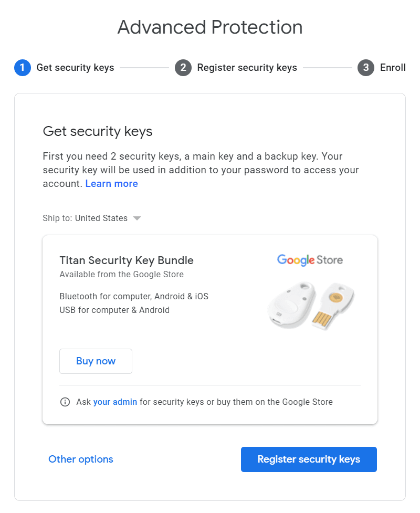The width and height of the screenshot is (420, 513).
Task: Follow the 'your admin' link
Action: click(x=115, y=402)
